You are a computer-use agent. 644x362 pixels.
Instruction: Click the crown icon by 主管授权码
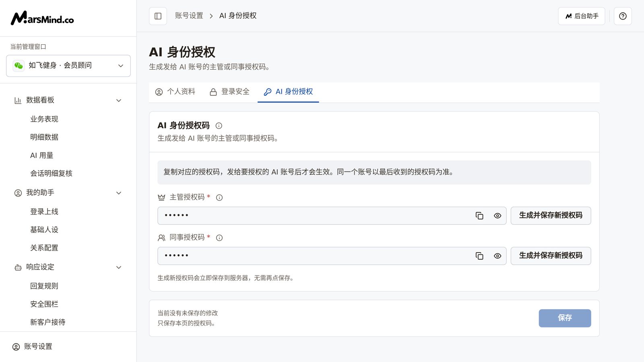161,197
